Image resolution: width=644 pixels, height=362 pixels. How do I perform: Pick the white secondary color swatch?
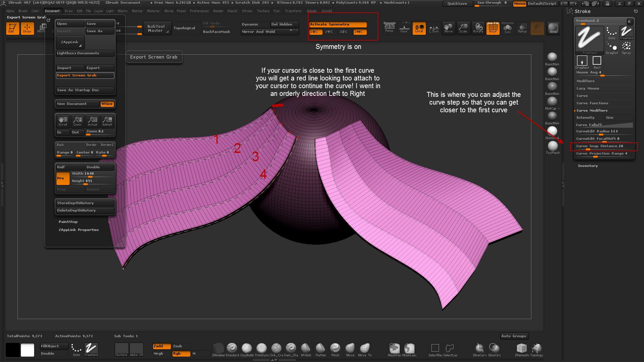[x=28, y=350]
